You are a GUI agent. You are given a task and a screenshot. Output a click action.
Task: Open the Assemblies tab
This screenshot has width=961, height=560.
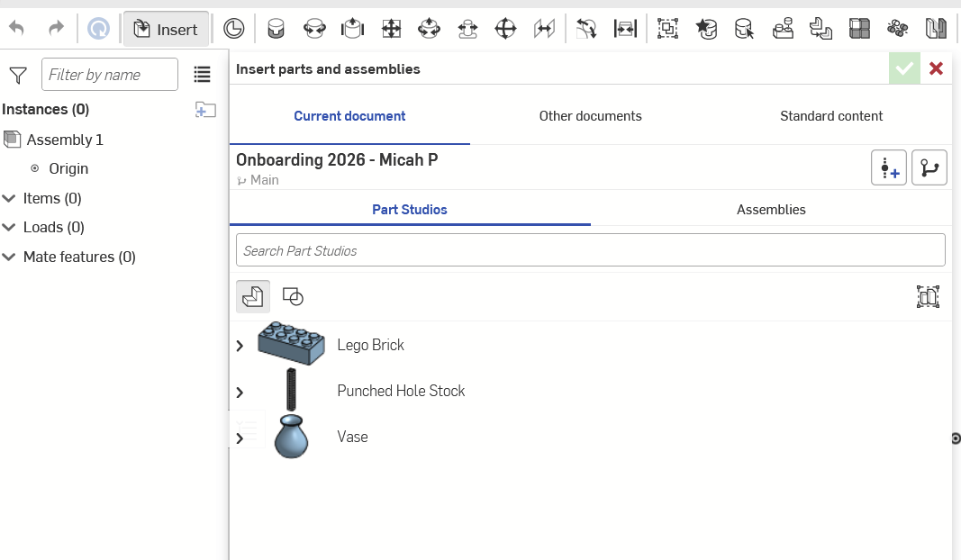click(771, 210)
